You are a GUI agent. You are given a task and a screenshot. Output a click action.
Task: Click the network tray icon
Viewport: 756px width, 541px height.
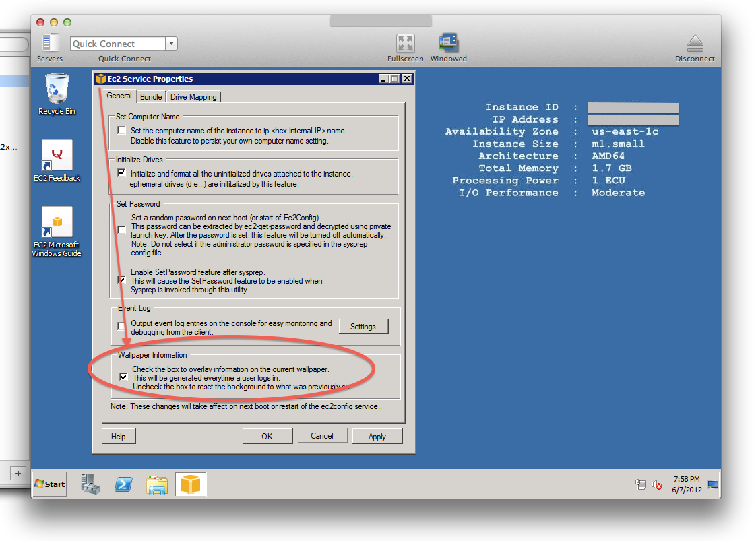(640, 484)
